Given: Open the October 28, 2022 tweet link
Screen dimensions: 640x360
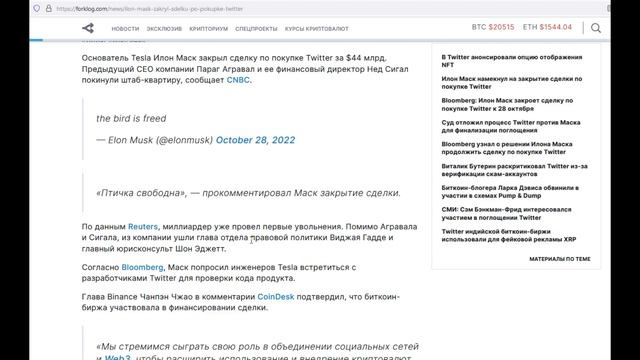Looking at the screenshot, I should coord(256,140).
